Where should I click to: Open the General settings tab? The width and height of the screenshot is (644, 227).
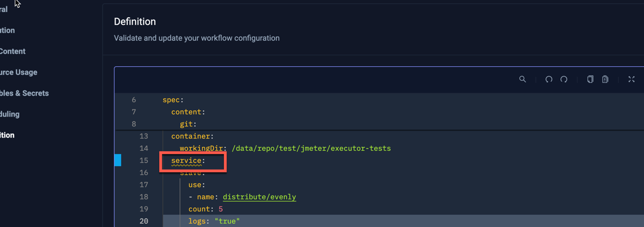4,9
